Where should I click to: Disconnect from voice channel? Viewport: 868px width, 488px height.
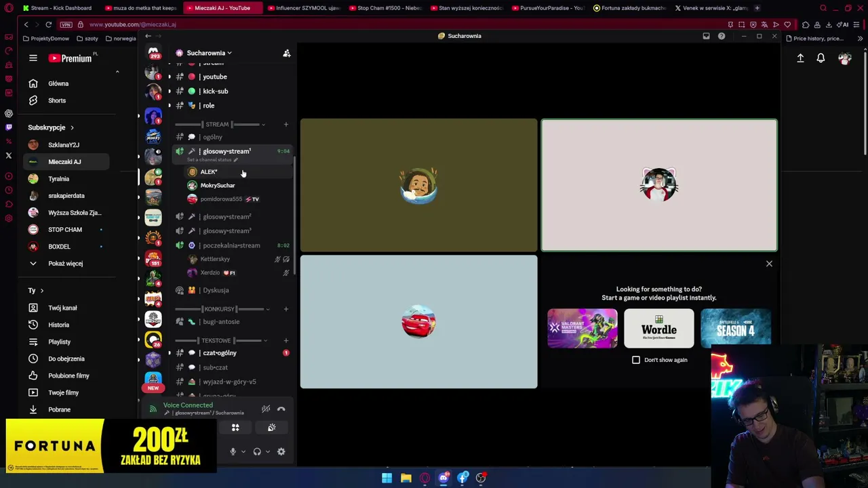tap(281, 409)
